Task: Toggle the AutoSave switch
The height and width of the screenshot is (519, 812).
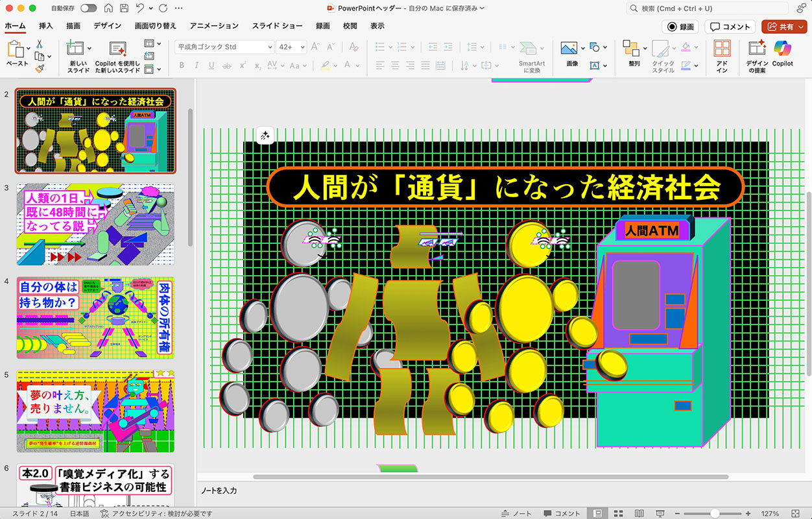Action: (x=88, y=8)
